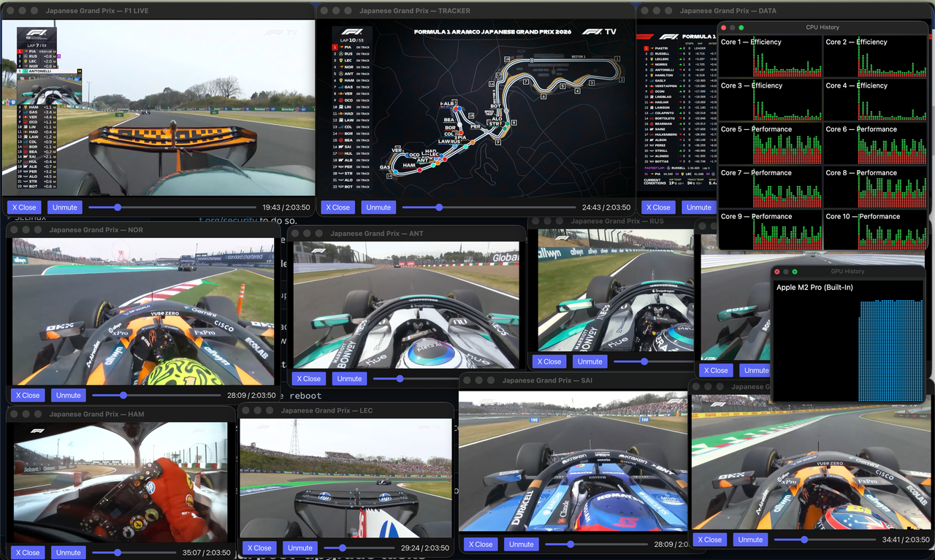
Task: Click the RUS window seek slider
Action: [652, 361]
